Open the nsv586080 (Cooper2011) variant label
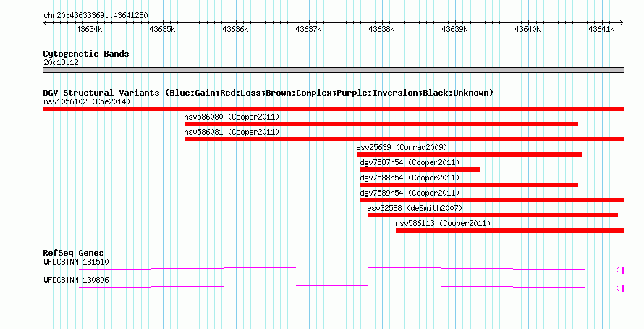The height and width of the screenshot is (329, 644). [x=232, y=117]
